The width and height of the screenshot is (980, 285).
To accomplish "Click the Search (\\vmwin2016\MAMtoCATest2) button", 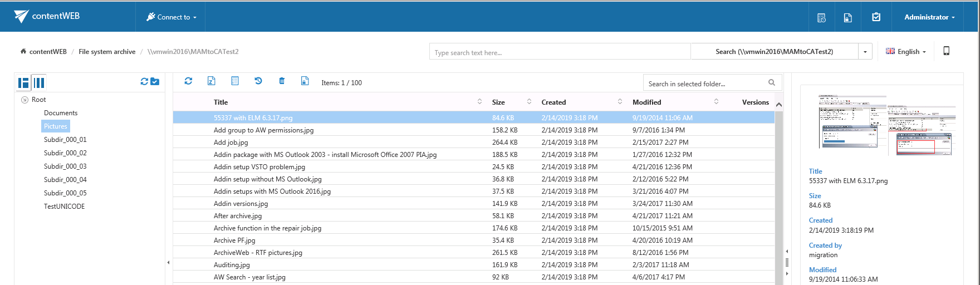I will [x=774, y=52].
